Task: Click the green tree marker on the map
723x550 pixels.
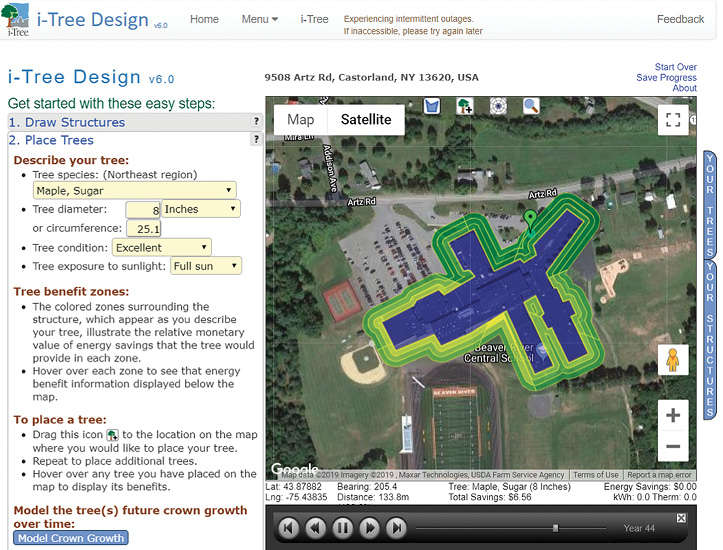Action: (530, 219)
